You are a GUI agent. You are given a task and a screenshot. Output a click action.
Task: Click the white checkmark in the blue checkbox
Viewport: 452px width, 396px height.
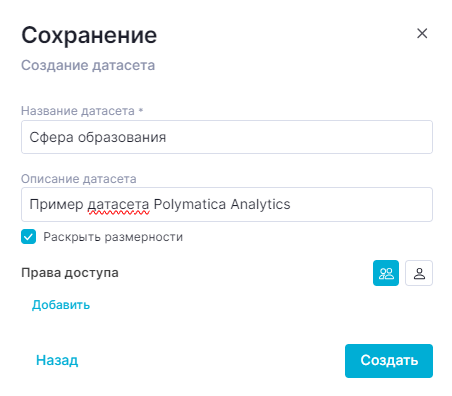point(29,237)
